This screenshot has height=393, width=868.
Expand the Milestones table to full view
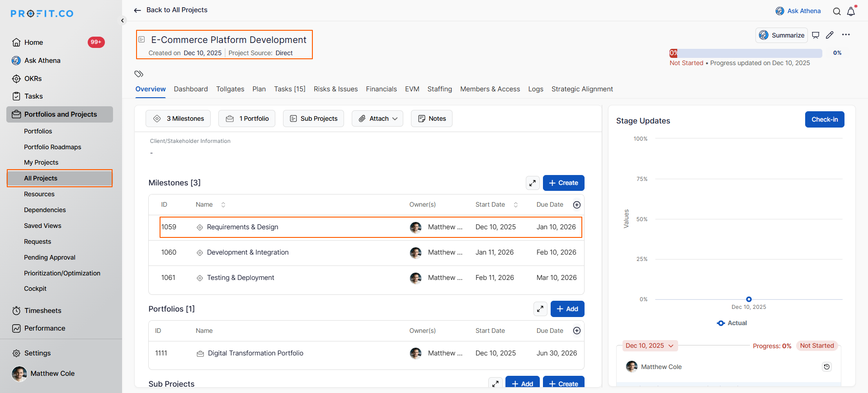(533, 183)
